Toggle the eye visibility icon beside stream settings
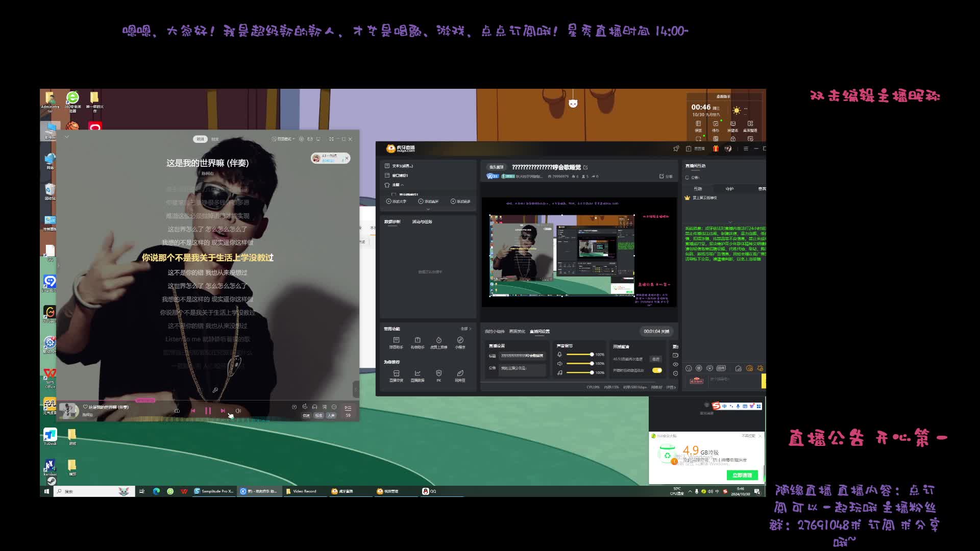The height and width of the screenshot is (551, 980). click(675, 364)
